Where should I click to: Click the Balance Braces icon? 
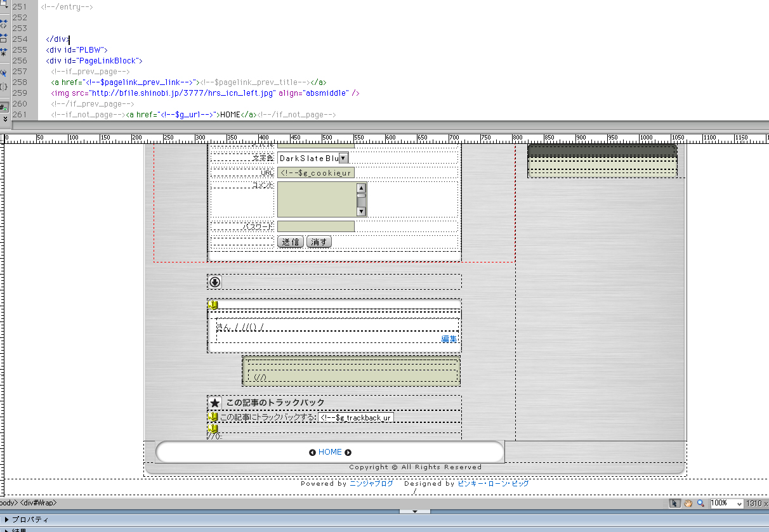click(3, 88)
